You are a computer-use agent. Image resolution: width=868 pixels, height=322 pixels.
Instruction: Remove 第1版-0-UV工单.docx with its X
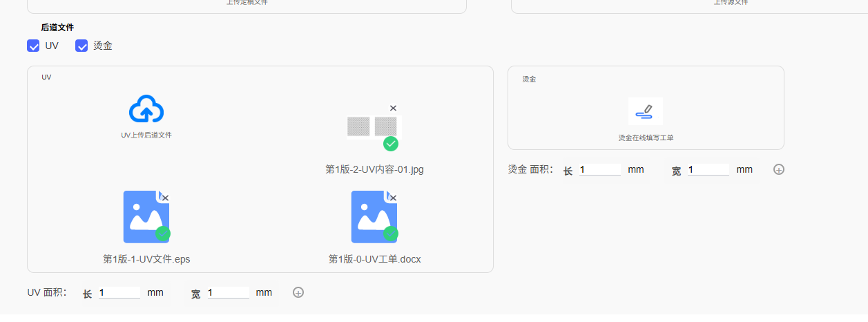coord(393,198)
